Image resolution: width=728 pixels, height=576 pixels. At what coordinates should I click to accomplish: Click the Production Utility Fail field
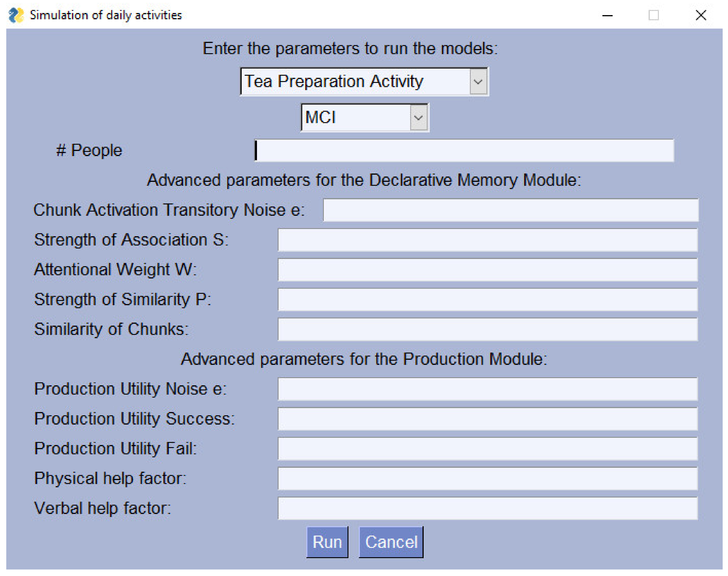click(x=487, y=448)
